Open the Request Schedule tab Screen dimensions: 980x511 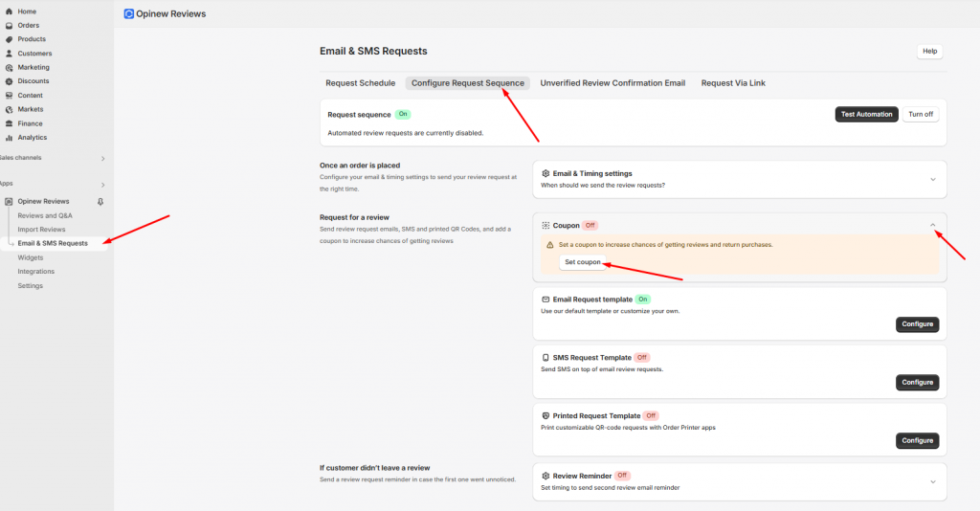click(361, 83)
